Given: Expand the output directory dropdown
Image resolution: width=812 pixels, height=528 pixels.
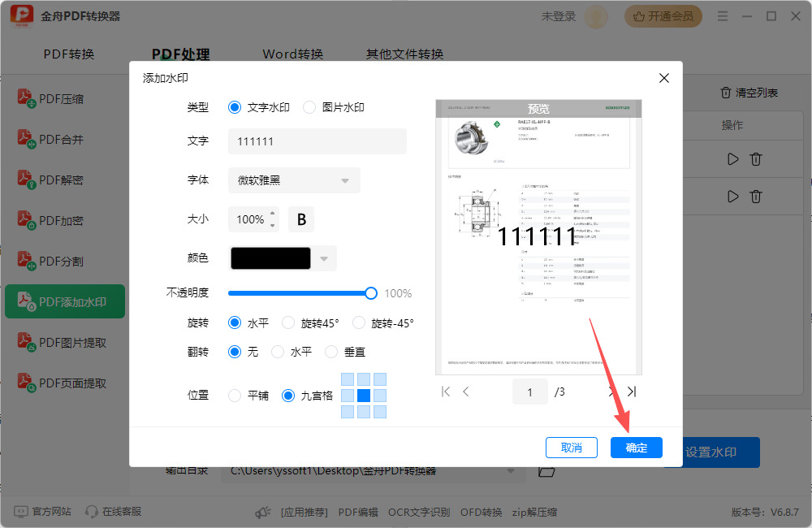Looking at the screenshot, I should click(x=511, y=471).
